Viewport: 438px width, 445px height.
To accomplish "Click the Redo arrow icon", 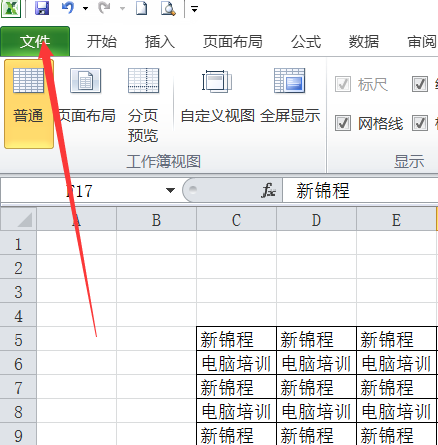I will click(x=104, y=8).
